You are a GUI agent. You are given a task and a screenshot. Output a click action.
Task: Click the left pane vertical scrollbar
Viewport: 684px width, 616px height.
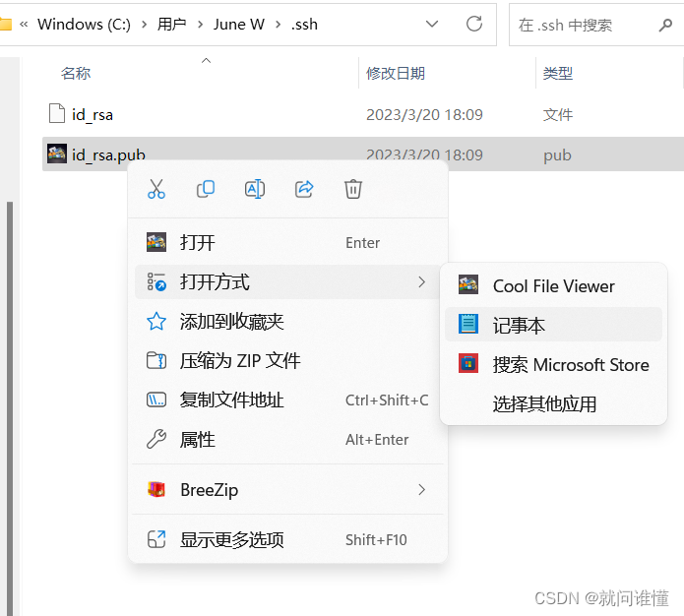pos(10,408)
